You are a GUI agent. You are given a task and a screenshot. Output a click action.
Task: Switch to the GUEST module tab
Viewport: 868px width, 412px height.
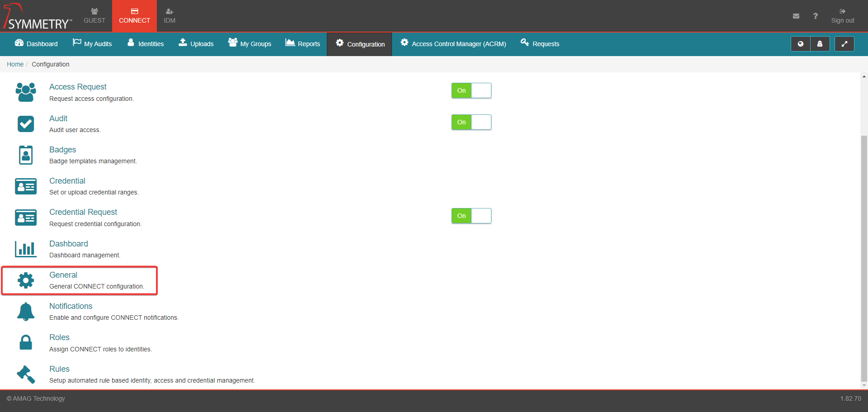coord(94,16)
